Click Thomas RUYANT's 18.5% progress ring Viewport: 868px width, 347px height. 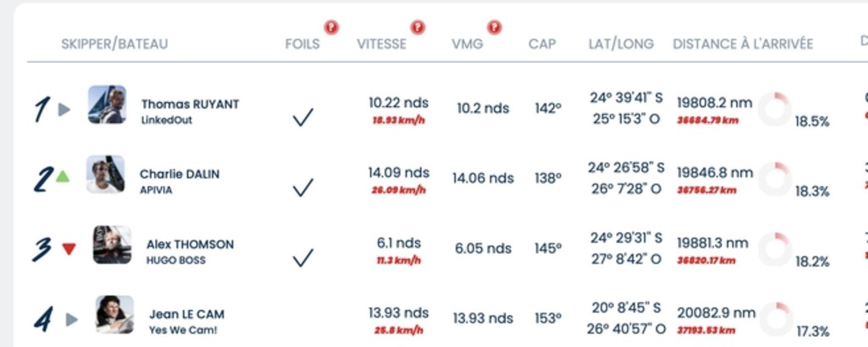pyautogui.click(x=774, y=109)
